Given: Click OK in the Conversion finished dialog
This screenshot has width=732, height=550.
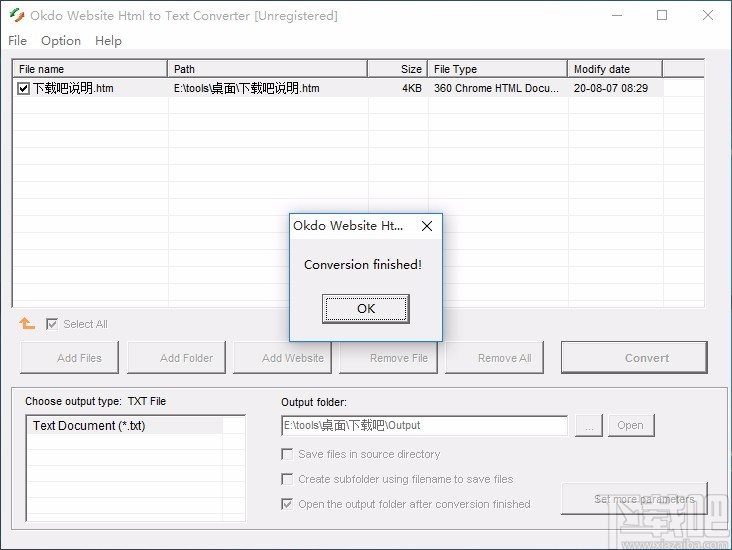Looking at the screenshot, I should tap(366, 309).
